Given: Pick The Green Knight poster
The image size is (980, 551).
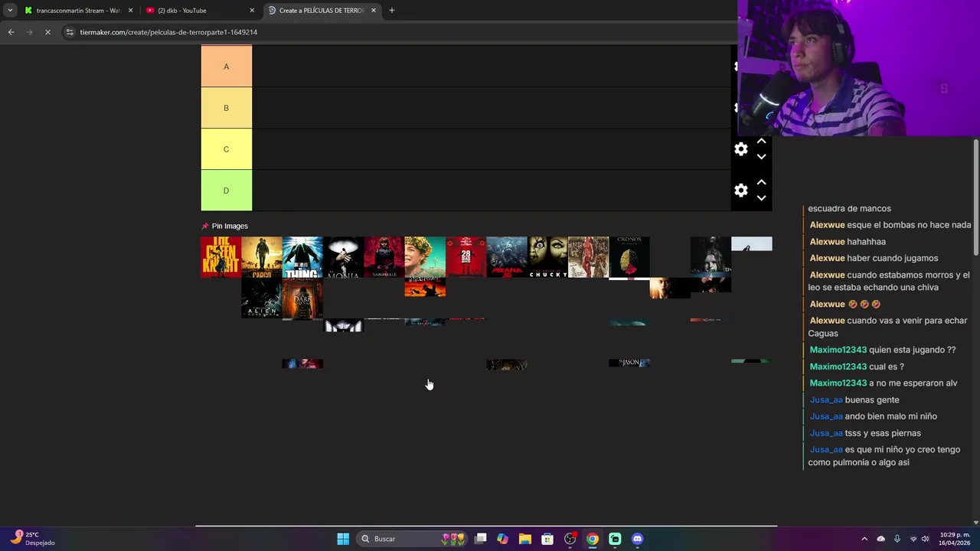Looking at the screenshot, I should [x=220, y=257].
